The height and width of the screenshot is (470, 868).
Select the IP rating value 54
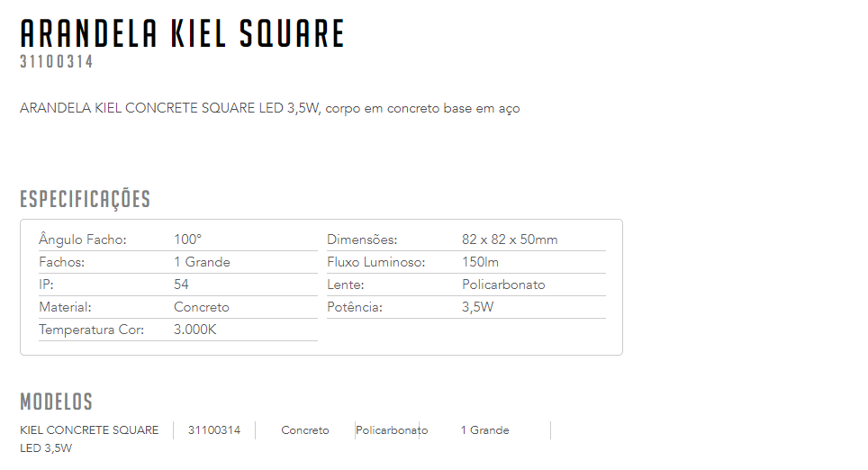[181, 285]
